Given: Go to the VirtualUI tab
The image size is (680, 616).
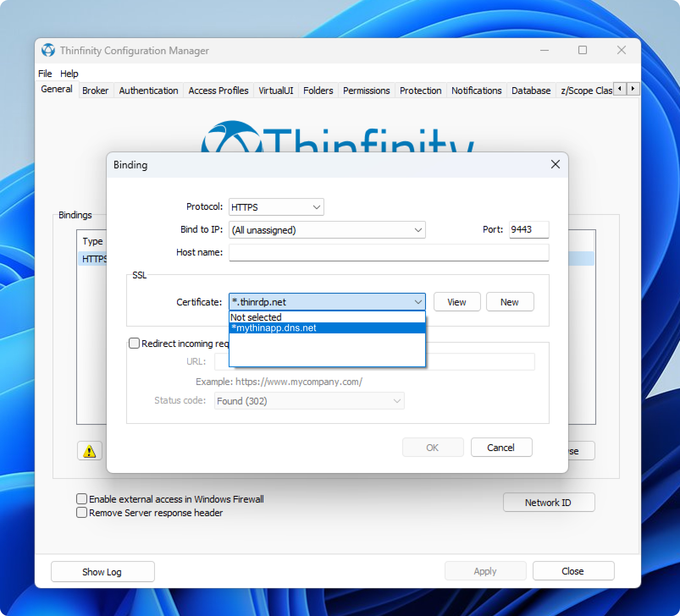Looking at the screenshot, I should pos(276,91).
